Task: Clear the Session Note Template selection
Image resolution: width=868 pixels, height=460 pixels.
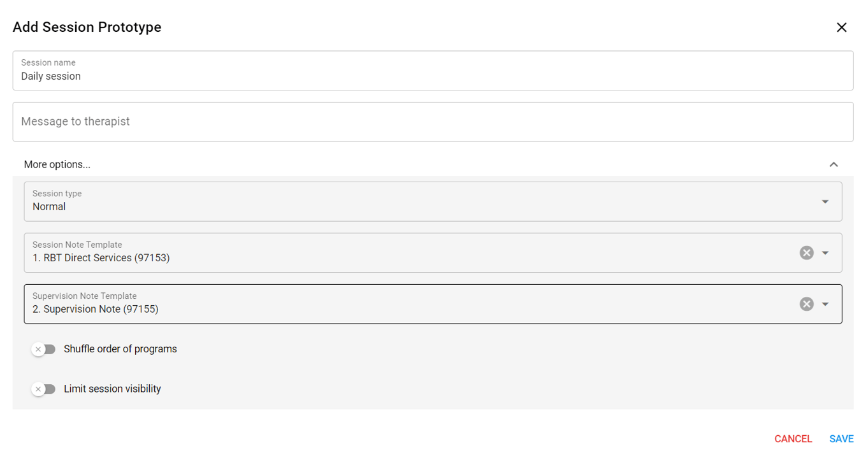Action: pyautogui.click(x=806, y=253)
